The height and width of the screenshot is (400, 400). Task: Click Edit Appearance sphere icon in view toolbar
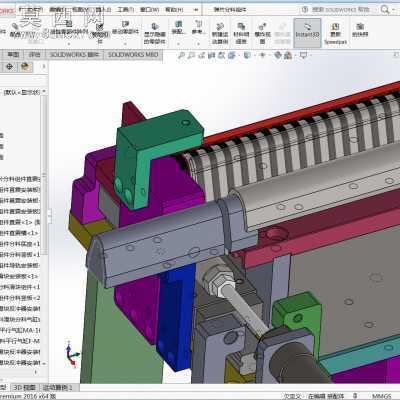point(278,55)
